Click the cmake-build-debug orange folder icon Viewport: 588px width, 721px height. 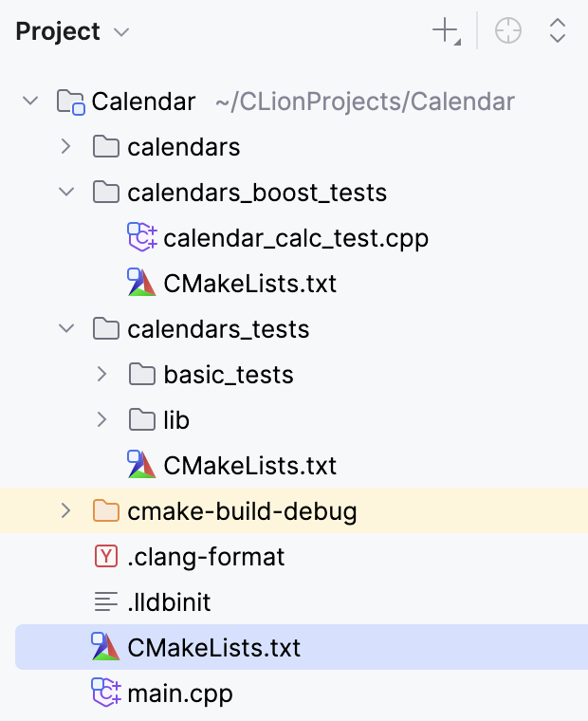[105, 512]
